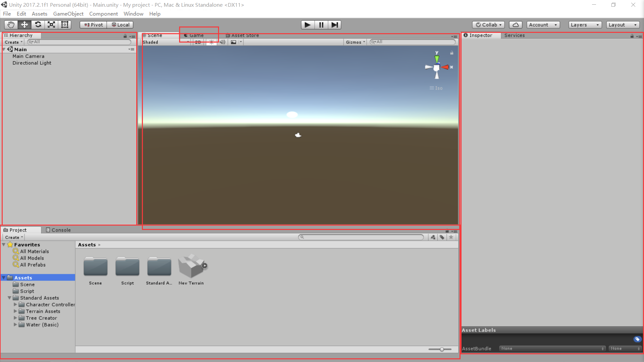Select the Scale tool
This screenshot has height=362, width=644.
[x=51, y=24]
